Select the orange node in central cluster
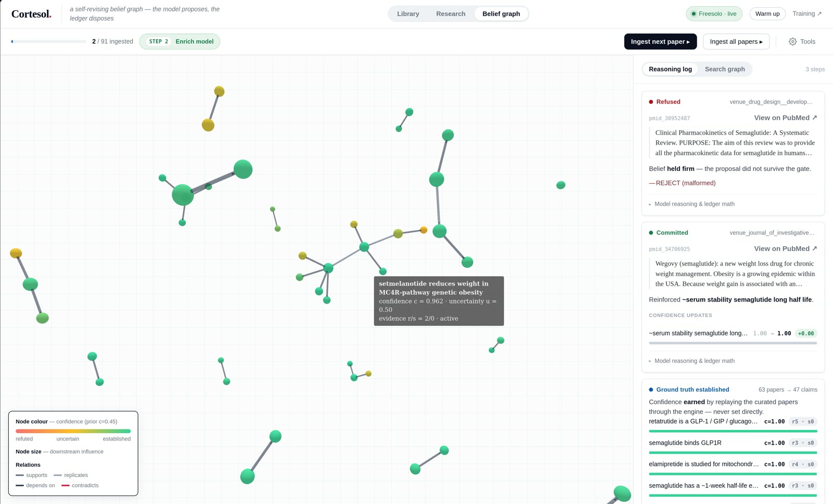Viewport: 833px width, 504px height. point(424,230)
